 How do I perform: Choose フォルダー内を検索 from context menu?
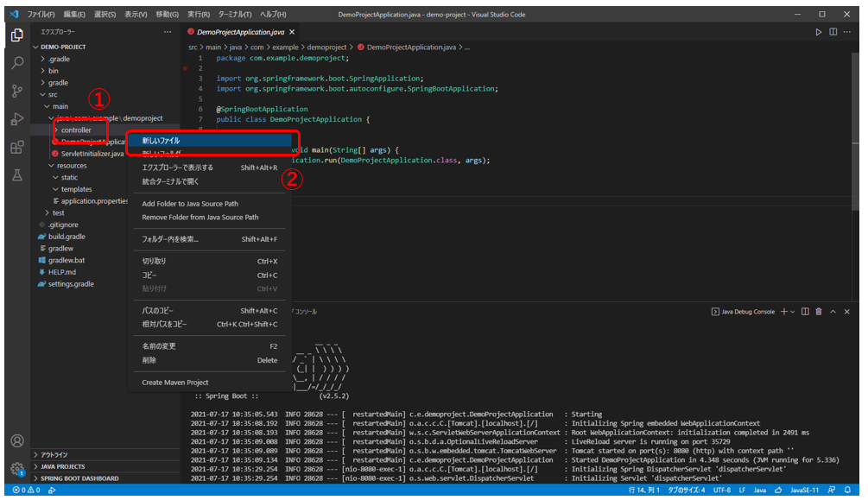click(209, 239)
